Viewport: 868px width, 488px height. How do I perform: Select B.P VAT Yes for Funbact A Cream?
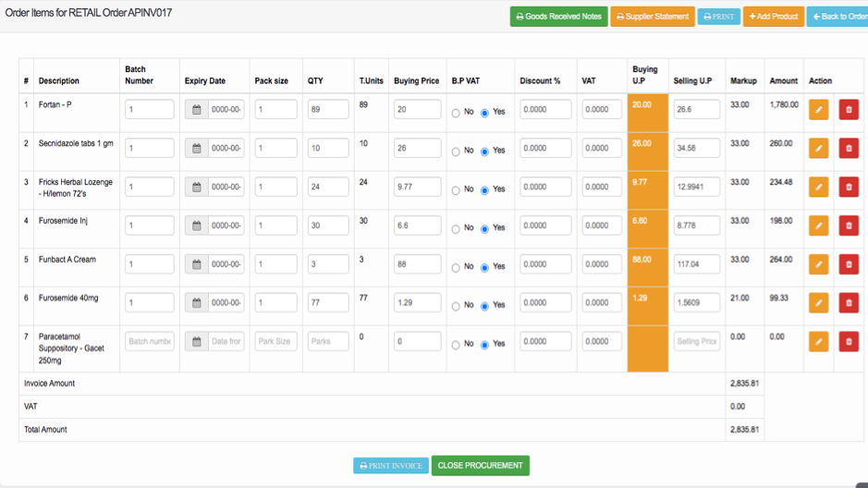pyautogui.click(x=485, y=268)
